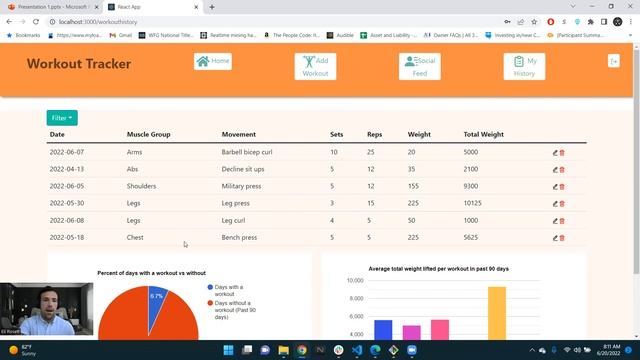
Task: Bookmark this page with the star icon
Action: [x=534, y=22]
